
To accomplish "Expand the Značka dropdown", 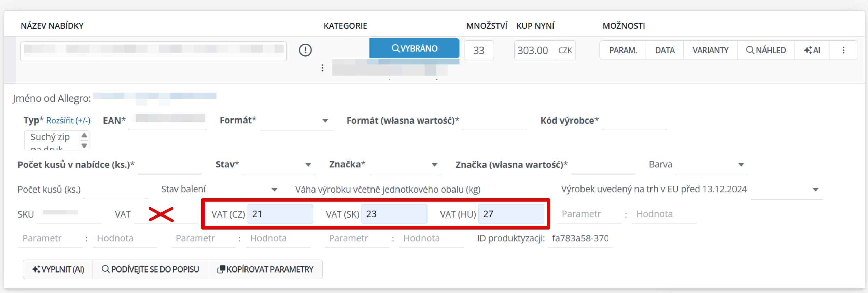I will pyautogui.click(x=405, y=165).
